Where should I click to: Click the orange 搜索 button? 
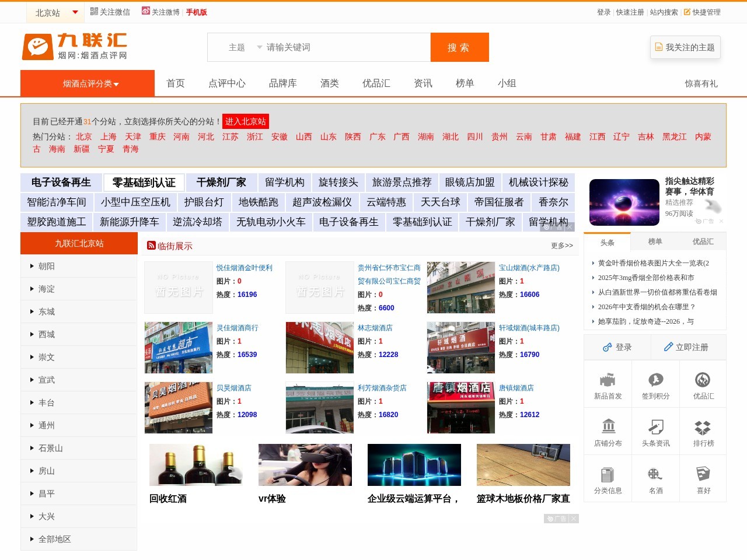459,47
